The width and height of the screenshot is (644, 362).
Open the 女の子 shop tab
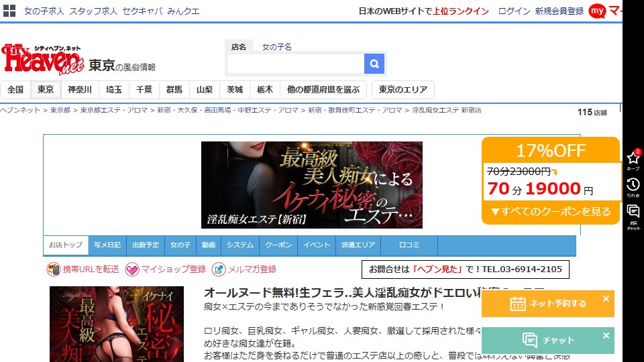180,245
